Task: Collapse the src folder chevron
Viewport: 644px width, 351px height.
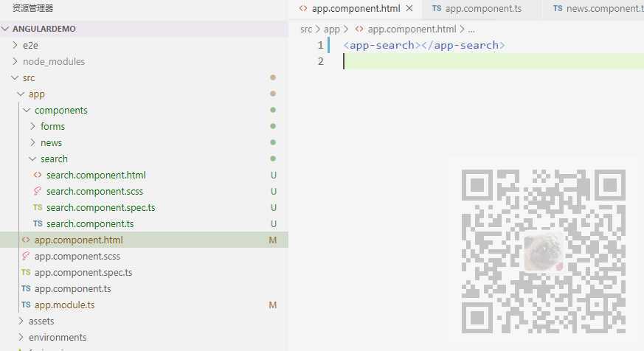Action: click(x=15, y=77)
